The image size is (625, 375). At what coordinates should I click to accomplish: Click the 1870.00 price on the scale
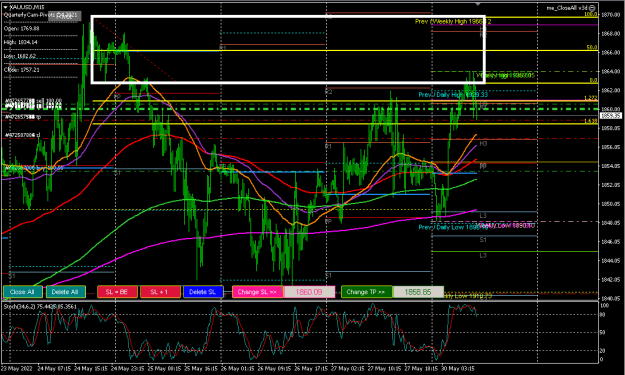[610, 15]
